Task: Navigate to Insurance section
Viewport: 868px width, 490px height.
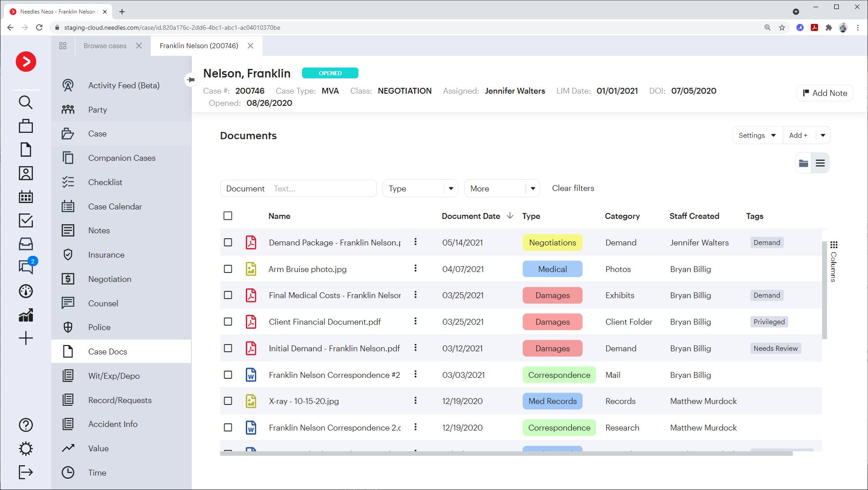Action: pos(107,254)
